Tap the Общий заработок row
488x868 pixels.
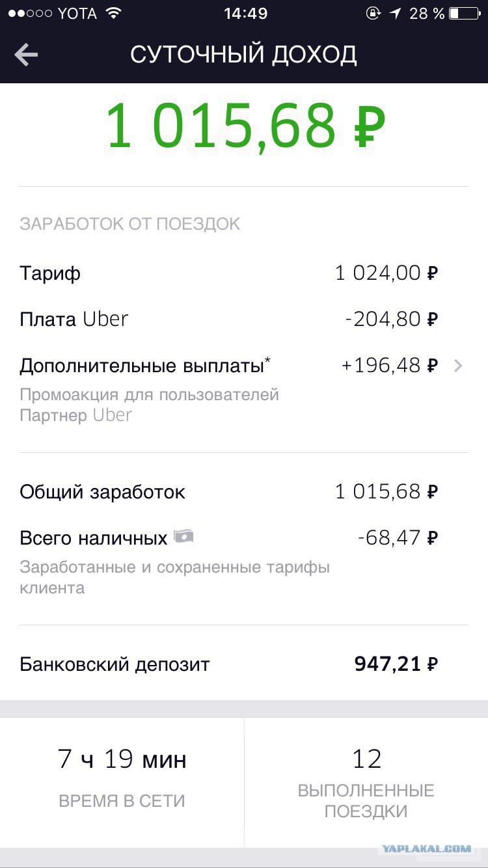pyautogui.click(x=244, y=492)
